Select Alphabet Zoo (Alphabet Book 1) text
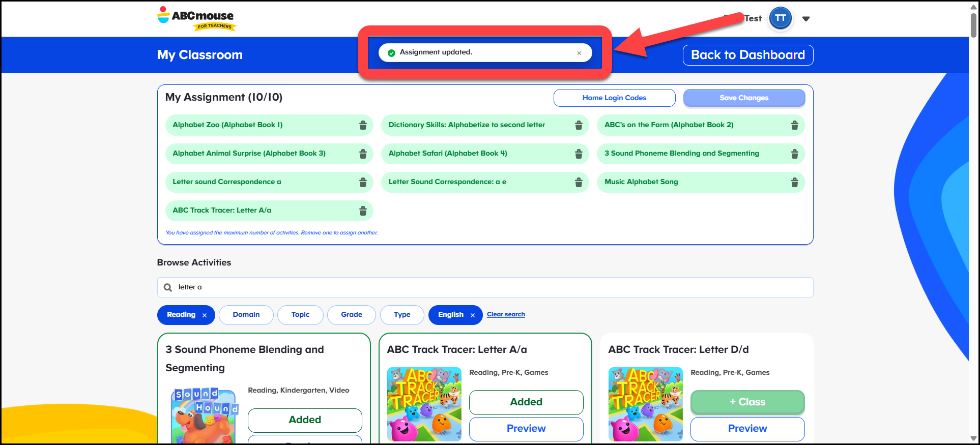The width and height of the screenshot is (980, 445). [x=227, y=125]
